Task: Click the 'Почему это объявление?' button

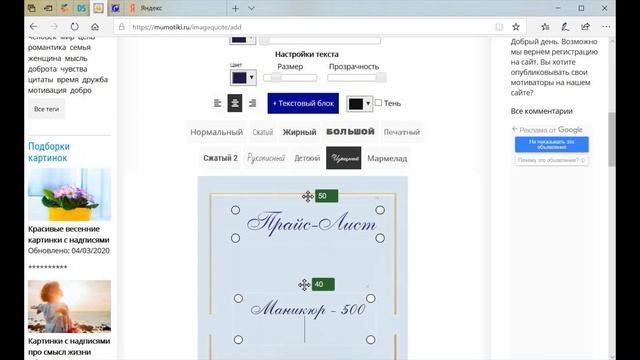Action: tap(551, 160)
